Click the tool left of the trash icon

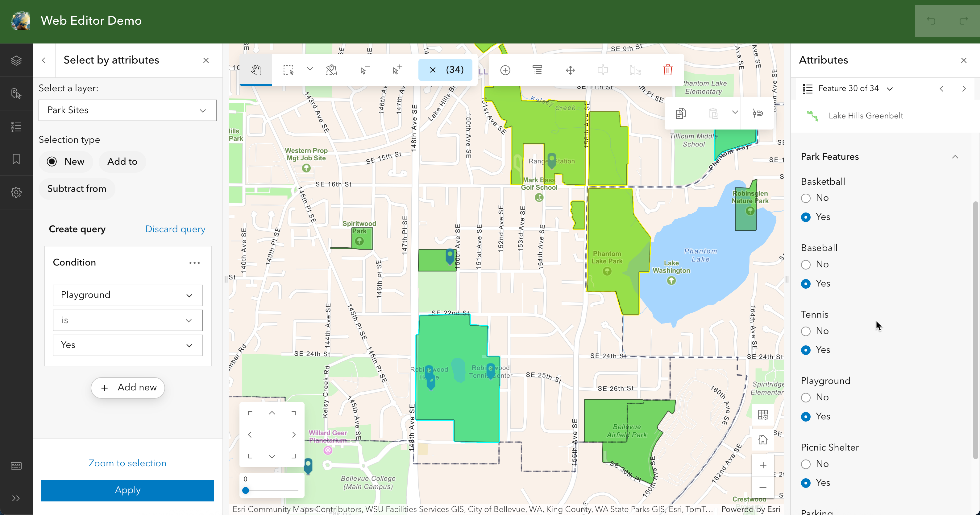[x=635, y=70]
